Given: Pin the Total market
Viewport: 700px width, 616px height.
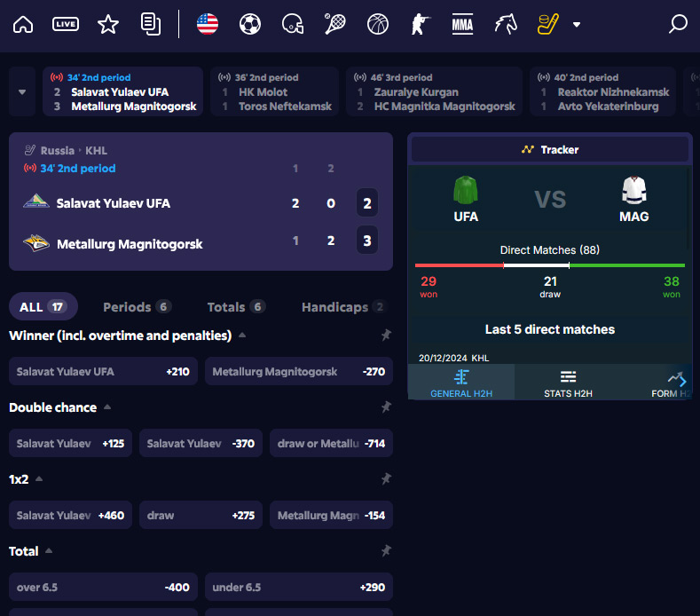Looking at the screenshot, I should (386, 551).
